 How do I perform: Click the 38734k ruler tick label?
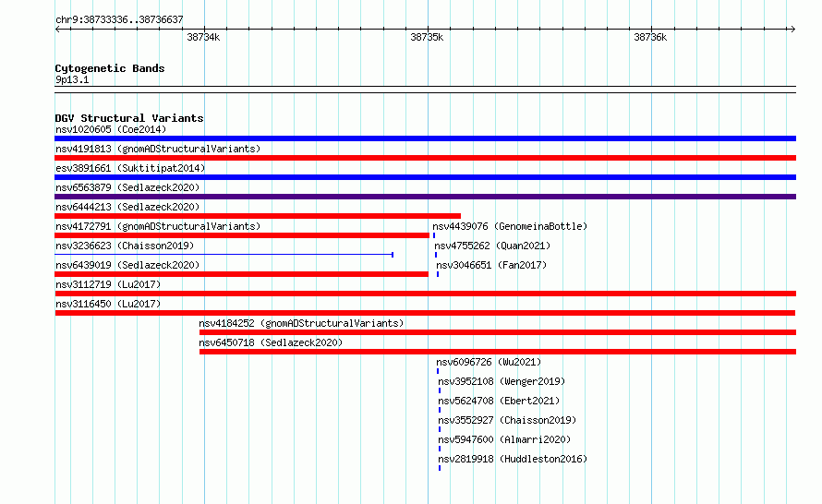pos(203,37)
